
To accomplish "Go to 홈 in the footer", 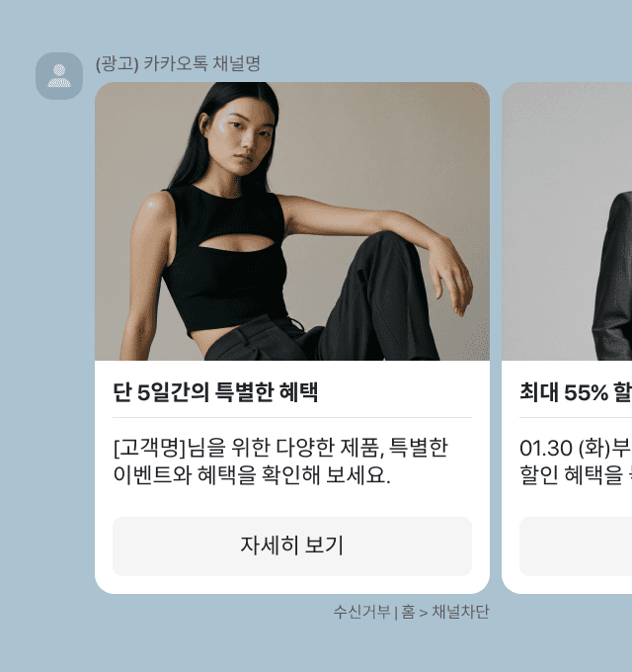I will click(408, 612).
